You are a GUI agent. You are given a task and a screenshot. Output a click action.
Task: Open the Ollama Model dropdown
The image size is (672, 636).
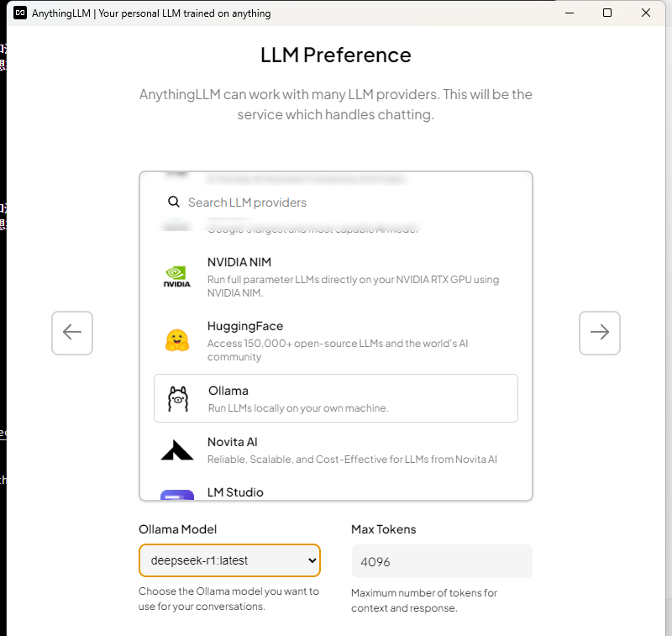pos(229,560)
